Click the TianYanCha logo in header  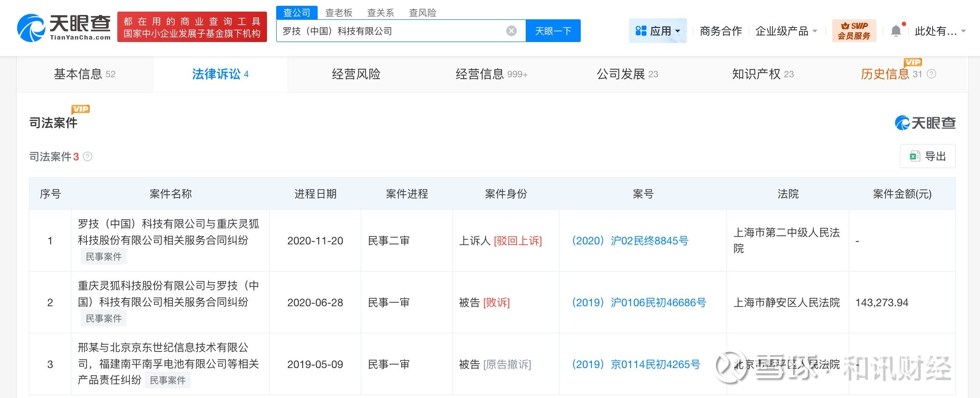coord(64,28)
